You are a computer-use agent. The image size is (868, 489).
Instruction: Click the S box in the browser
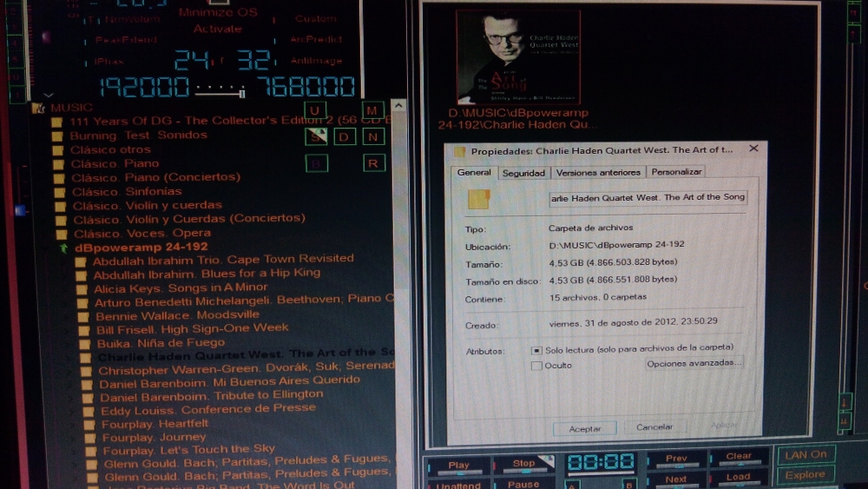point(316,136)
